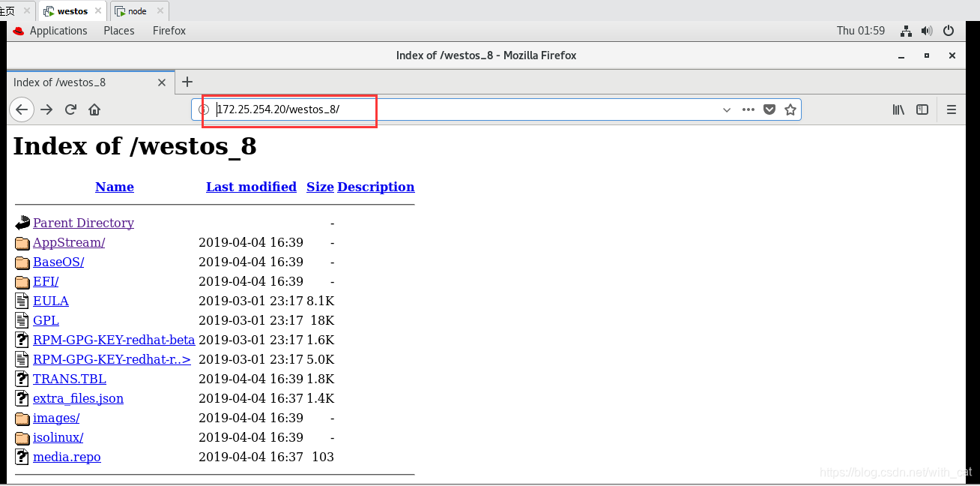Open the Parent Directory link
The width and height of the screenshot is (980, 486).
(x=83, y=223)
